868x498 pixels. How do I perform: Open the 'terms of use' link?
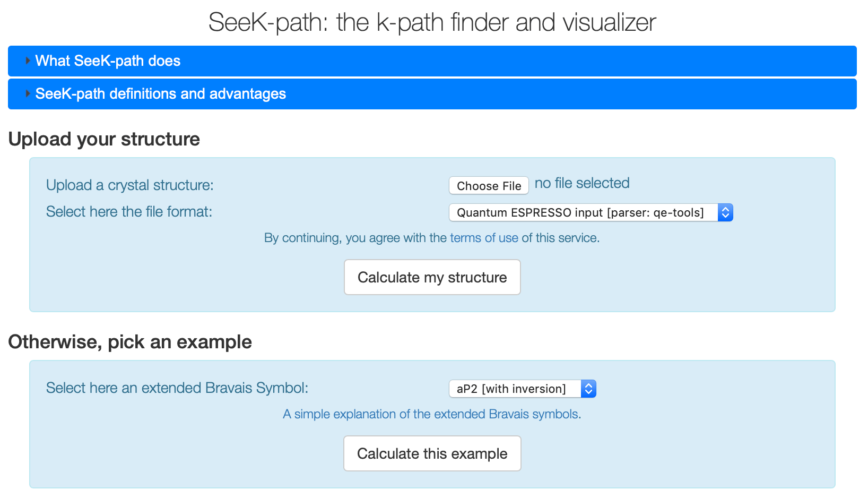484,238
